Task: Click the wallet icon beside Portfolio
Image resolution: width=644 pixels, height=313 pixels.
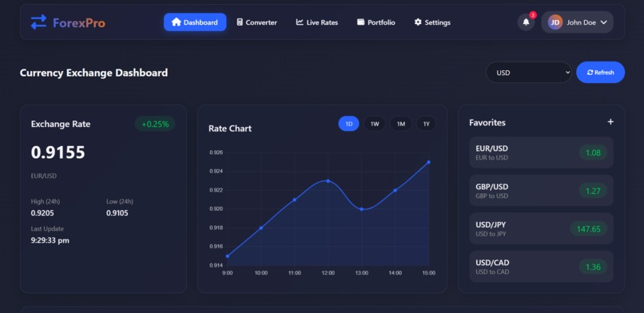Action: pos(360,22)
